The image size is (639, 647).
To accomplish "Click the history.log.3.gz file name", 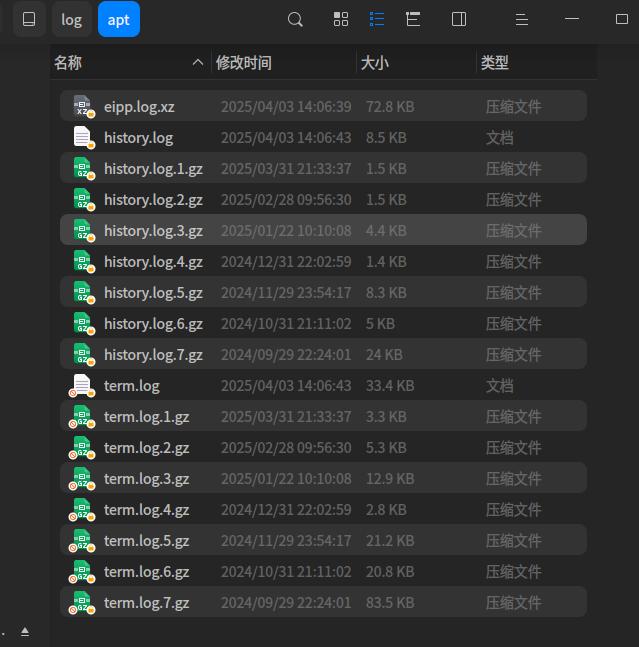I will [x=153, y=231].
